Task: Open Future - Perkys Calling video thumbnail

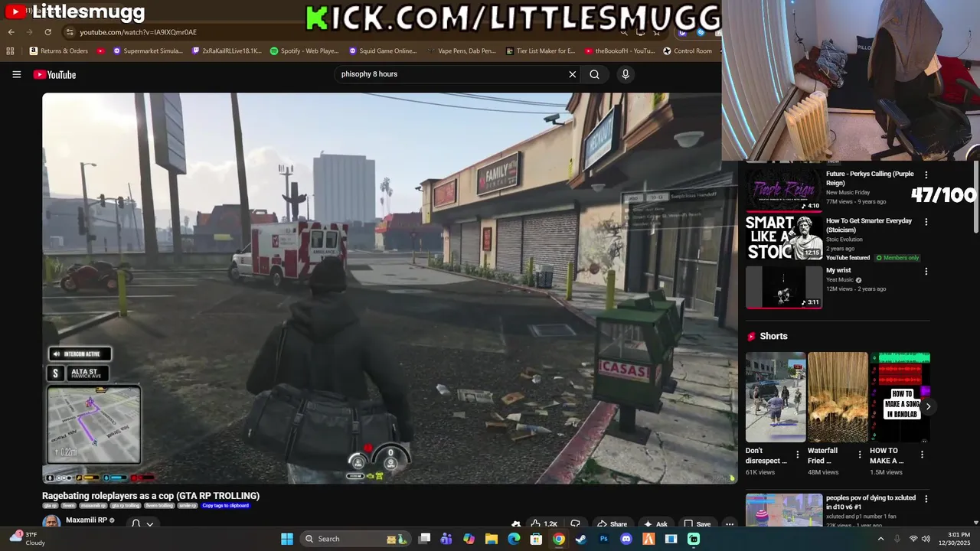Action: [x=783, y=189]
